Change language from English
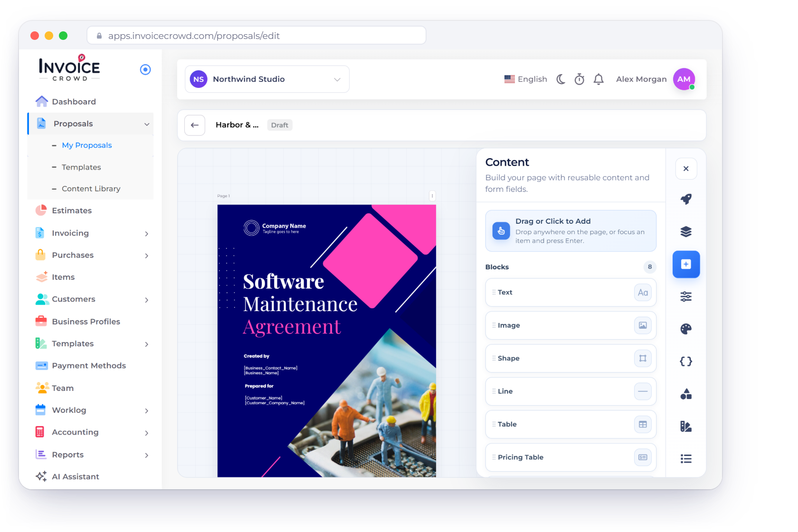 [x=525, y=79]
